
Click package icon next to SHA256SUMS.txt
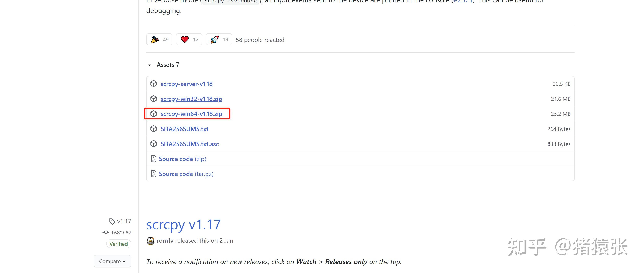pyautogui.click(x=153, y=129)
